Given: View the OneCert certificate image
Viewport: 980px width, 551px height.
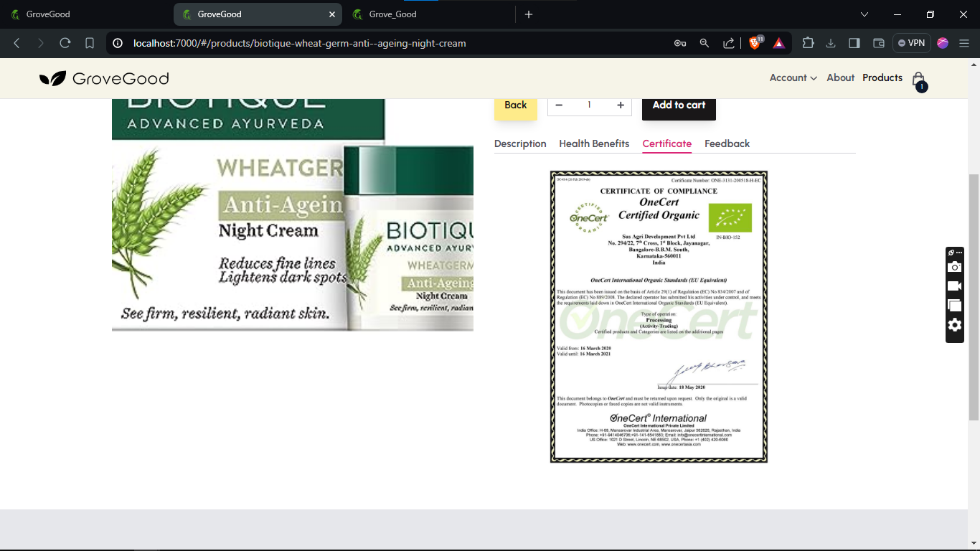Looking at the screenshot, I should click(x=659, y=316).
